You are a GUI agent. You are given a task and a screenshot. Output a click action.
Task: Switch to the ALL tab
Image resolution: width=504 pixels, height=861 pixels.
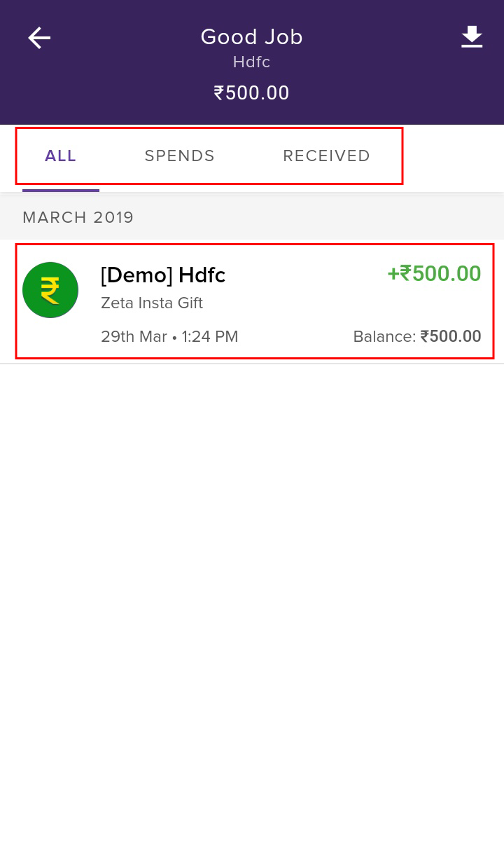tap(61, 156)
